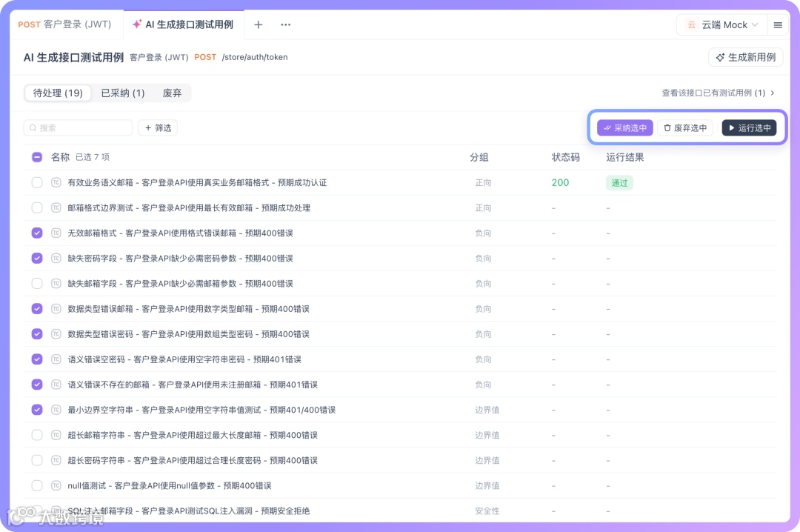Click 生成新用例 button
This screenshot has height=532, width=800.
(745, 57)
